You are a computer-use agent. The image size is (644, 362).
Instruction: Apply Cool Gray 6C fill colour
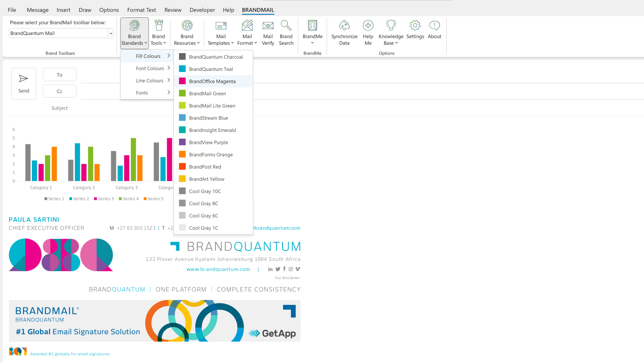point(213,216)
